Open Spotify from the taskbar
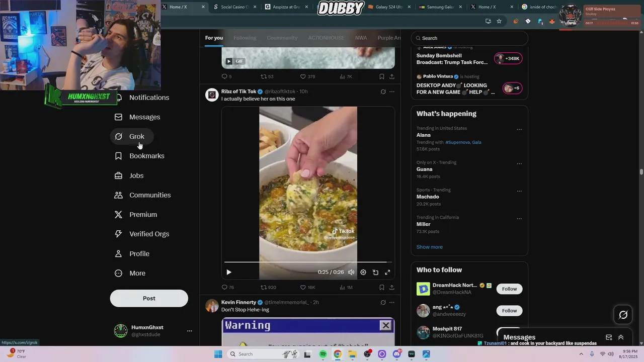The width and height of the screenshot is (644, 362). pos(323,354)
